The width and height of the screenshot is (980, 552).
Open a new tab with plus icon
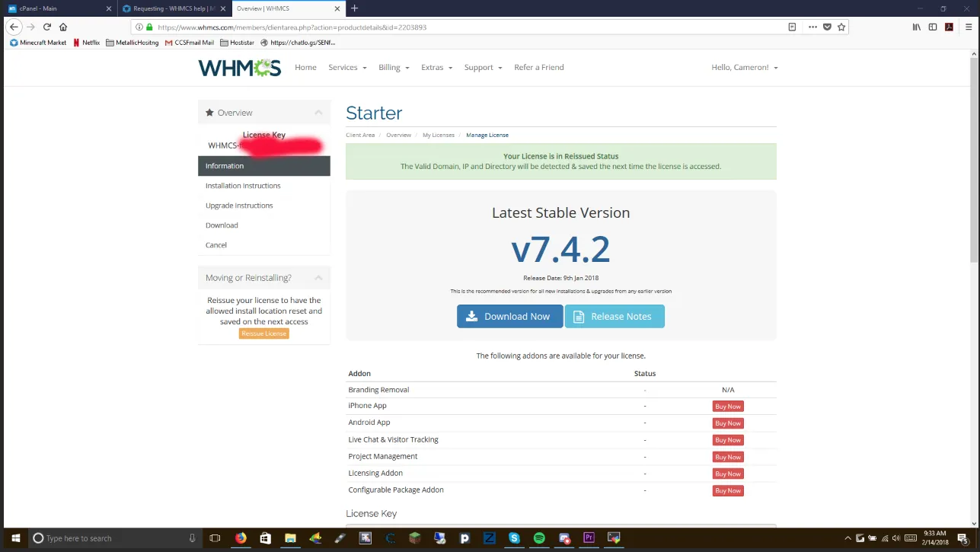pyautogui.click(x=354, y=8)
